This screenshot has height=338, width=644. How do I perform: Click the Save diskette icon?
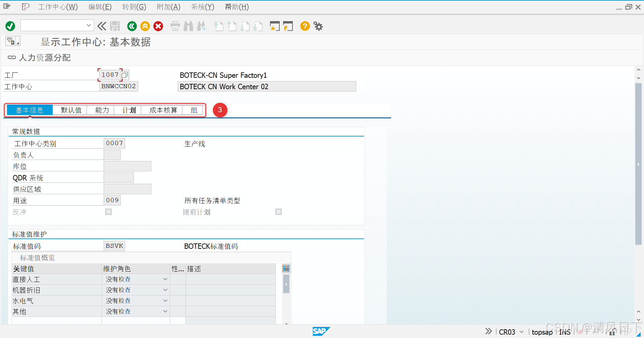[115, 26]
